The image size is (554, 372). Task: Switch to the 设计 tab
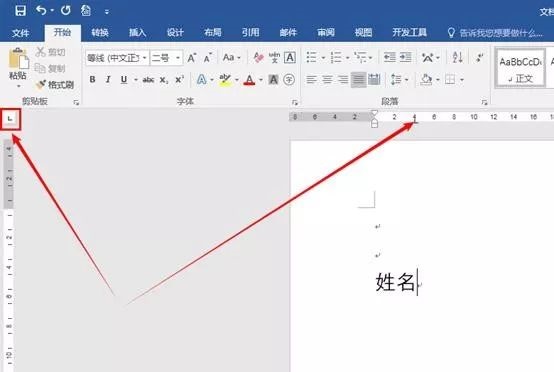[x=175, y=33]
